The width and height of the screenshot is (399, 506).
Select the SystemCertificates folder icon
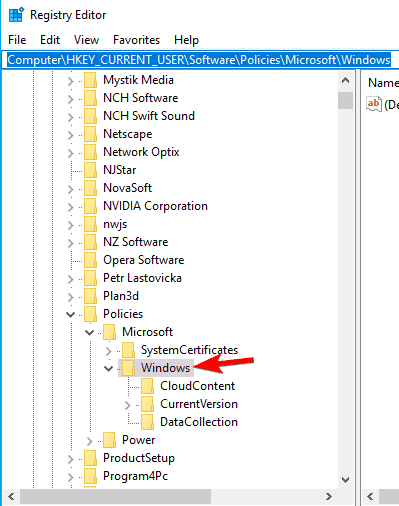128,350
